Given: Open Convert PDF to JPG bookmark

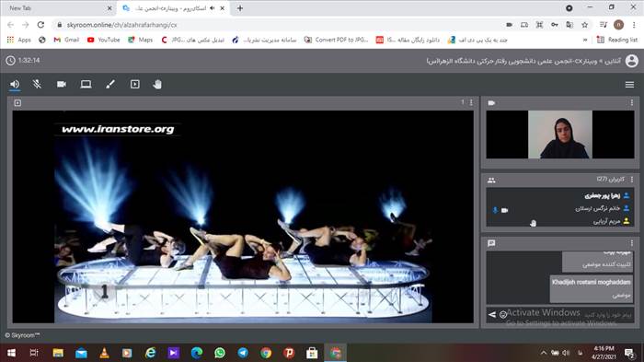Looking at the screenshot, I should click(337, 40).
